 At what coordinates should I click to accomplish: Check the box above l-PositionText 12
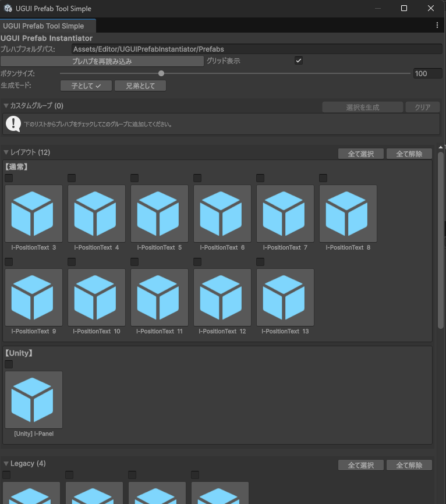click(x=197, y=262)
